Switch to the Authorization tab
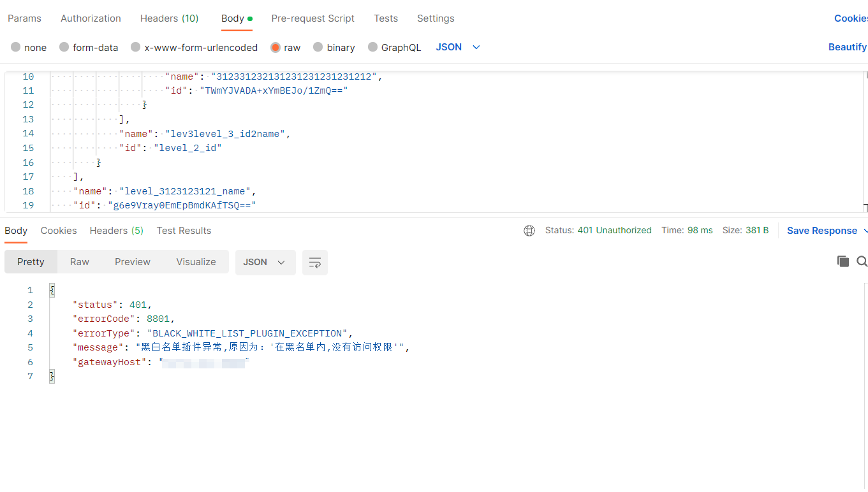This screenshot has height=492, width=868. 91,18
